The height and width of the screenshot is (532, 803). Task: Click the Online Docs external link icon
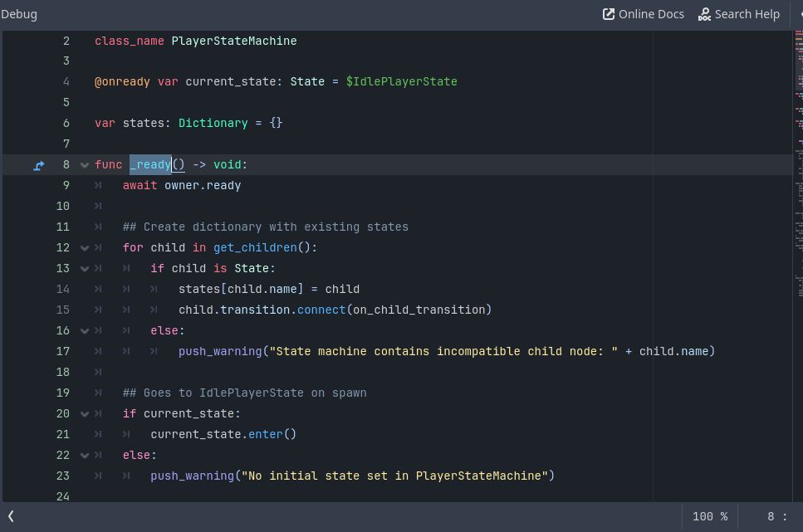click(609, 14)
